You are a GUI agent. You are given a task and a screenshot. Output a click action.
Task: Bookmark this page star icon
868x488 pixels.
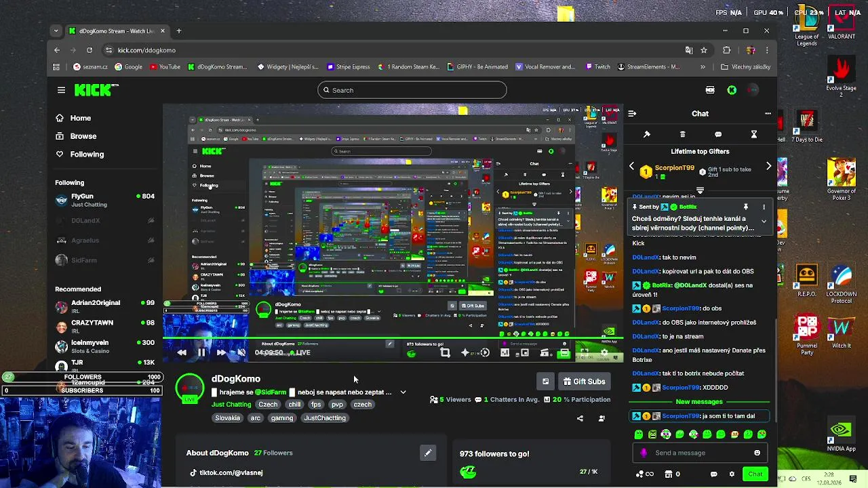(x=704, y=50)
